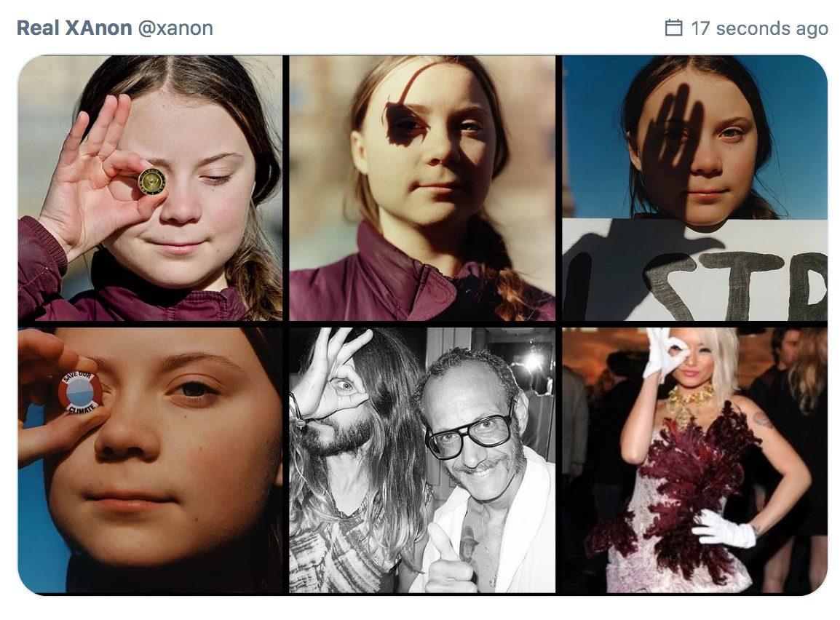Open the close-up photo with climate badge
Image resolution: width=840 pixels, height=620 pixels.
point(150,460)
